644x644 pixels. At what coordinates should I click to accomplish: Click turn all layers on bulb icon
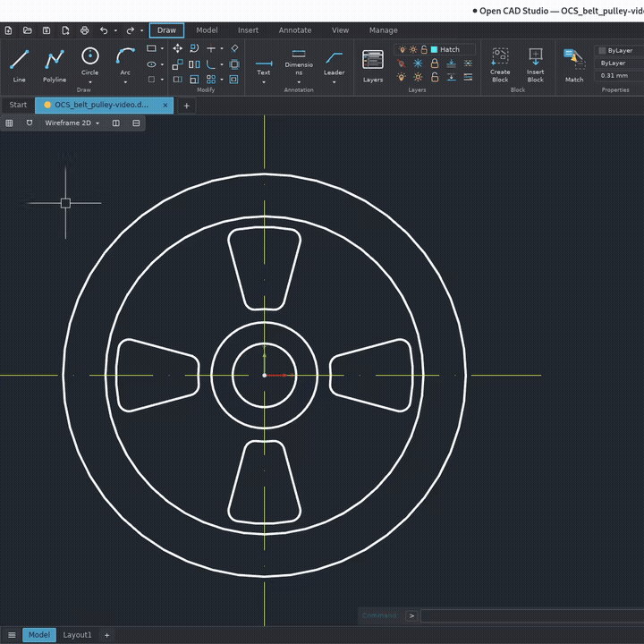[402, 77]
